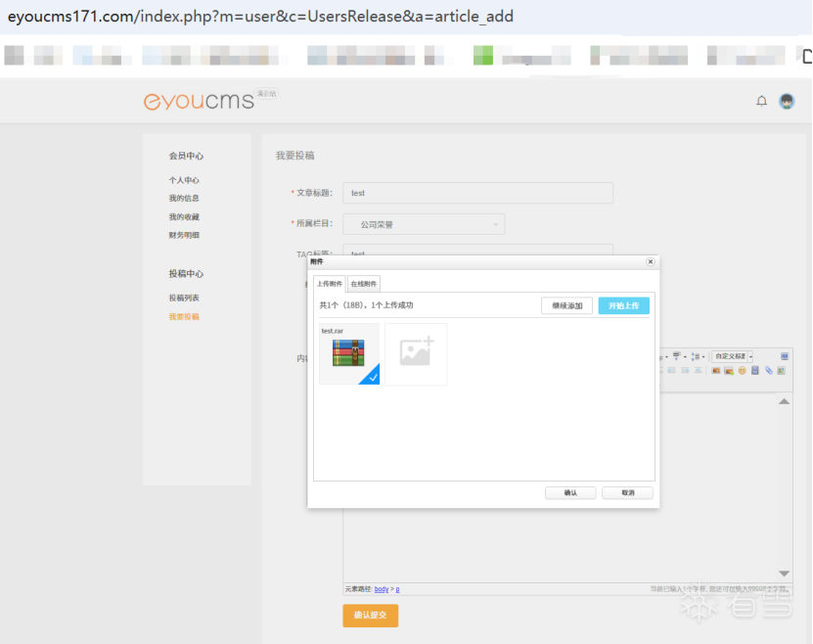
Task: Select the uploaded test.rar thumbnail
Action: (349, 354)
